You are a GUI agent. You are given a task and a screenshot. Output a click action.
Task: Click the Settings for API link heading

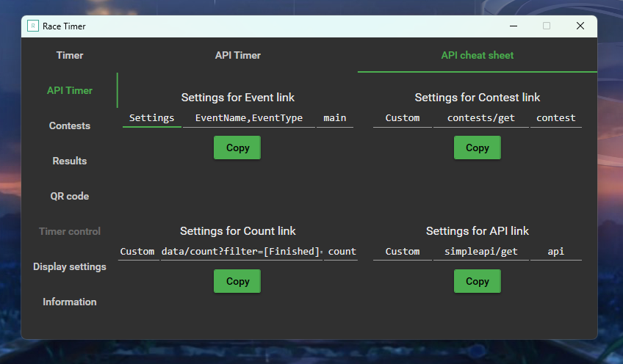[478, 231]
